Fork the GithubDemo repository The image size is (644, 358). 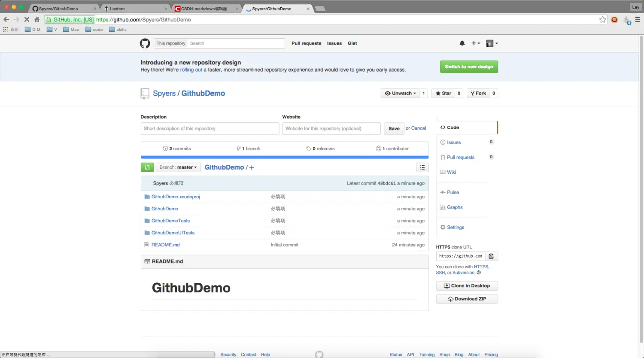coord(478,93)
